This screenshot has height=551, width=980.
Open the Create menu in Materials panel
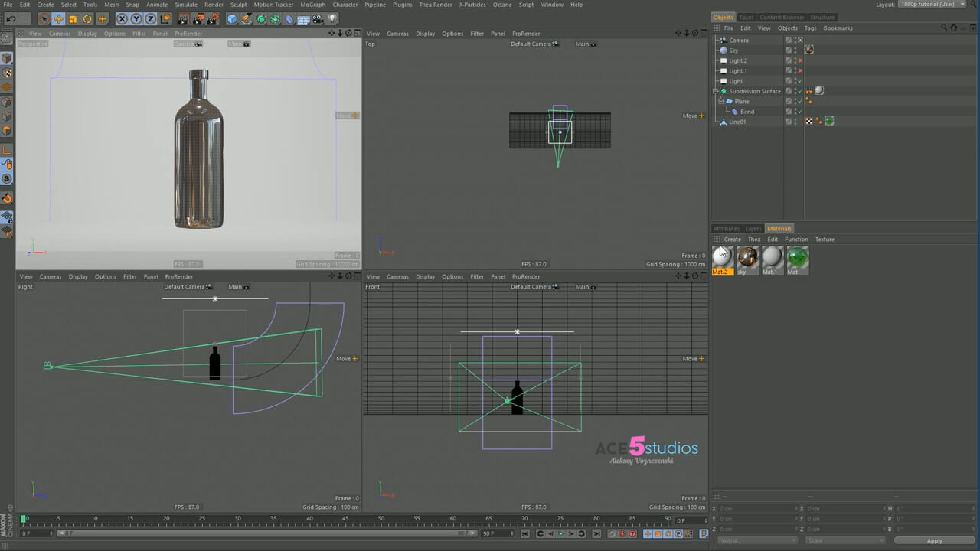733,240
